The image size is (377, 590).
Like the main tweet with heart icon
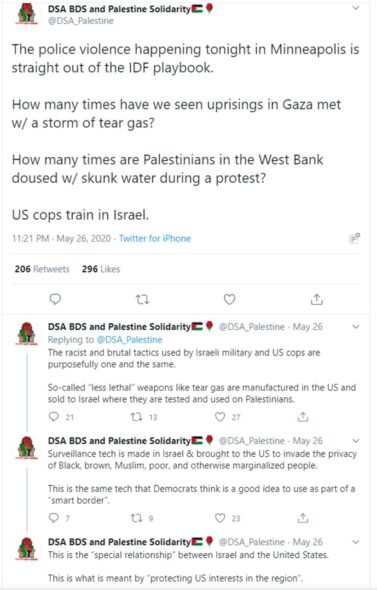230,299
